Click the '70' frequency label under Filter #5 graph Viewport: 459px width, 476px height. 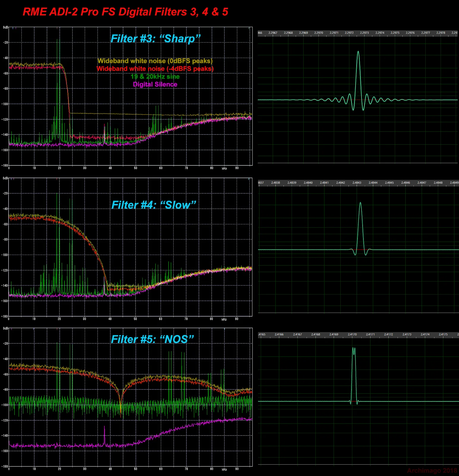tap(186, 469)
